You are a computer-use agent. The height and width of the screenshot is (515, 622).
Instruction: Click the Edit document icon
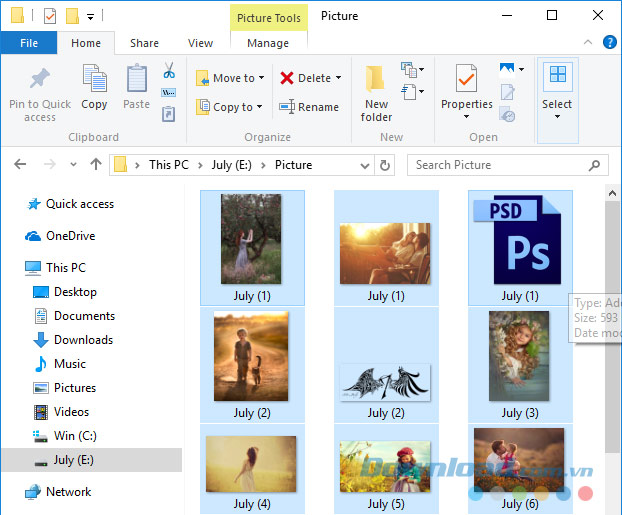tap(507, 92)
